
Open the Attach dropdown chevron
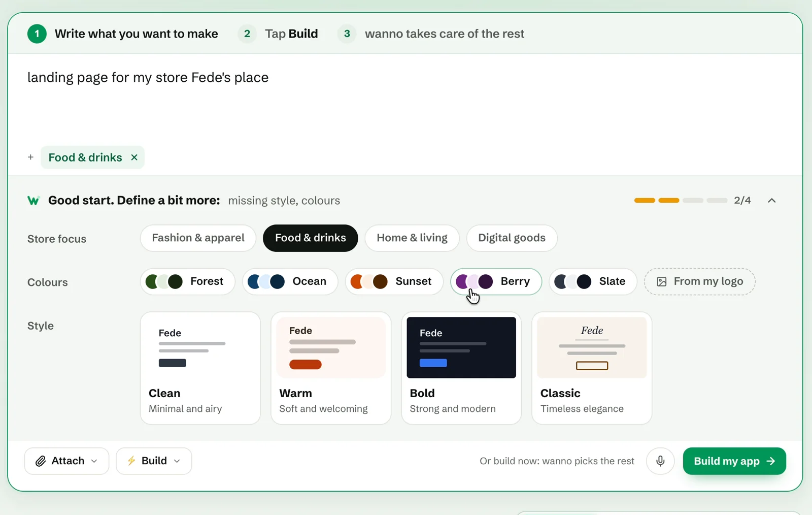pos(94,461)
